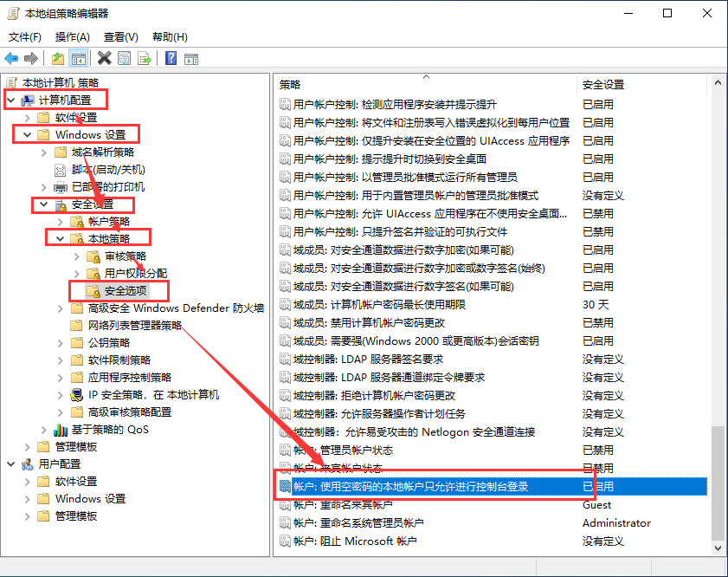Click the Up One Level folder icon
728x577 pixels.
click(56, 58)
